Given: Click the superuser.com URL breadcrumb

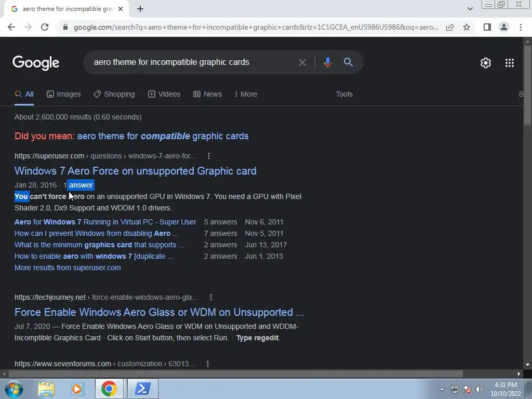Looking at the screenshot, I should point(105,156).
